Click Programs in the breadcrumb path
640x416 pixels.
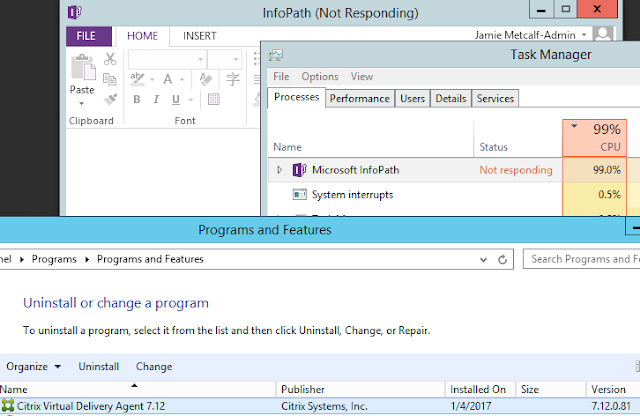point(54,259)
